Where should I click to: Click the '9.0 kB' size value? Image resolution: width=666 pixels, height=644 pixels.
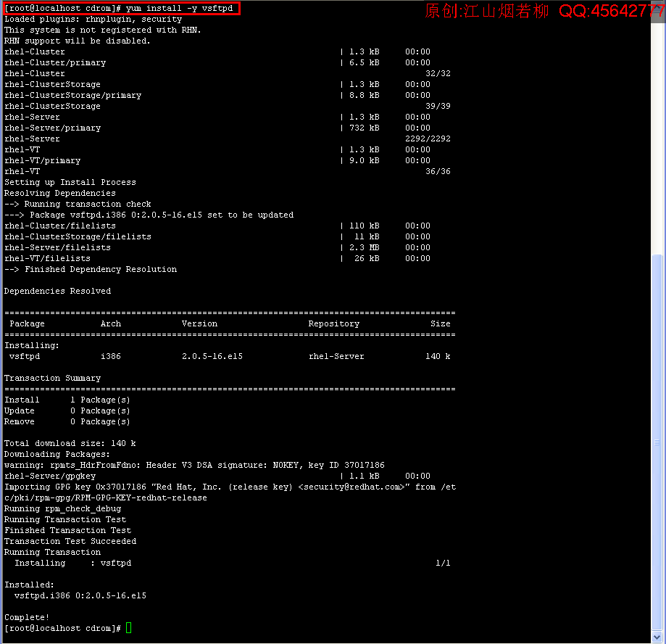point(364,161)
